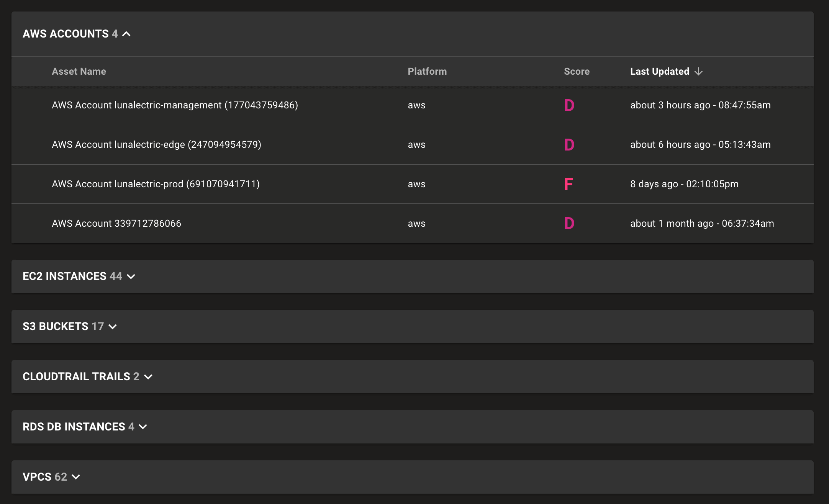Open AWS Account lunalectric-prod

pos(156,184)
